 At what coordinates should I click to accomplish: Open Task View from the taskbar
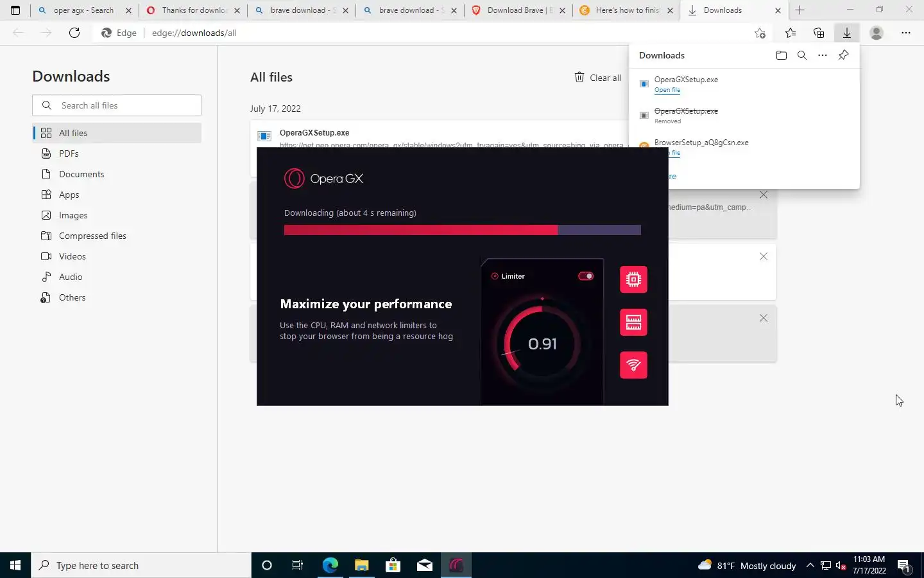298,565
